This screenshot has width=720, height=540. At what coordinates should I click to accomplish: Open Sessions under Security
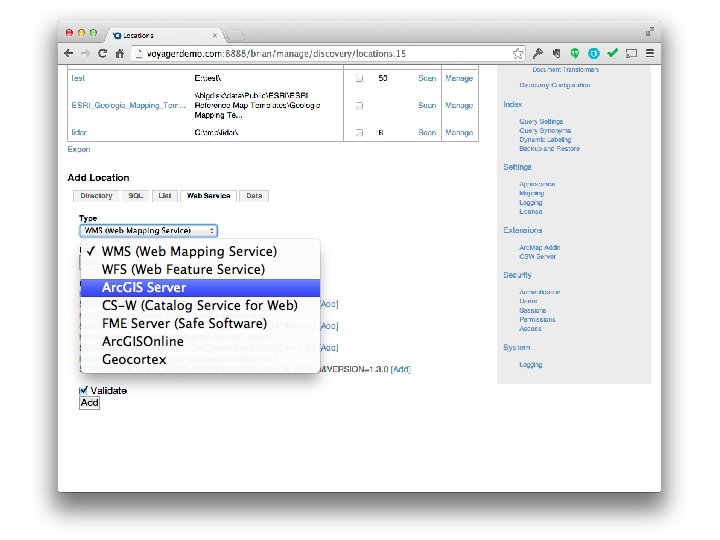pyautogui.click(x=533, y=310)
